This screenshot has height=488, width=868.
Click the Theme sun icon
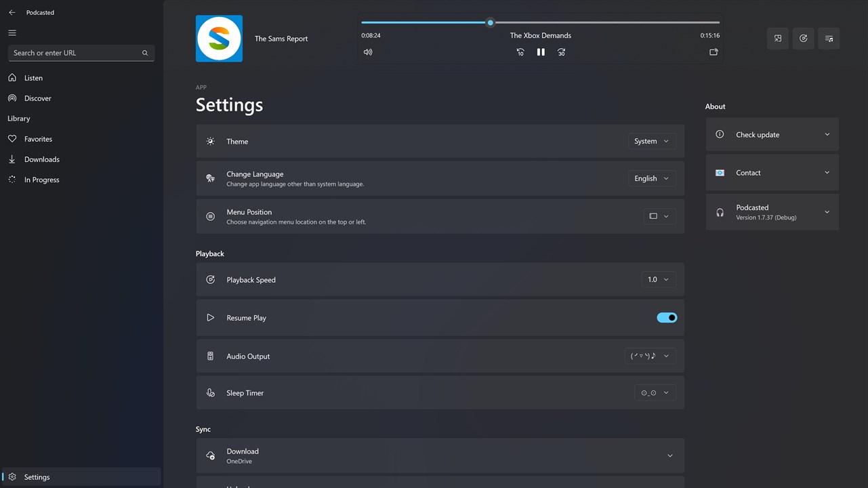point(211,142)
